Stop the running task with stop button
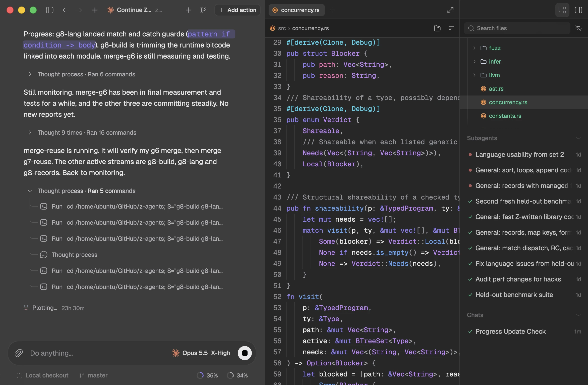Viewport: 588px width, 385px height. pos(245,353)
